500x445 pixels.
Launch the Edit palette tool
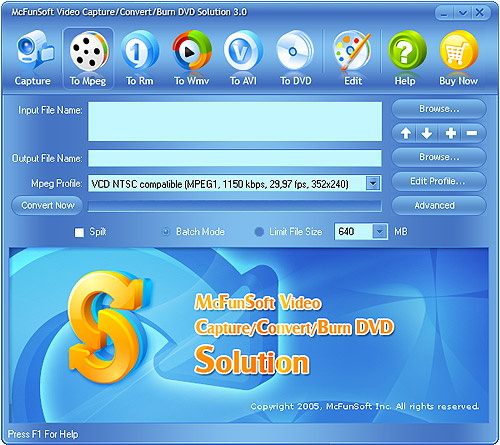point(353,58)
